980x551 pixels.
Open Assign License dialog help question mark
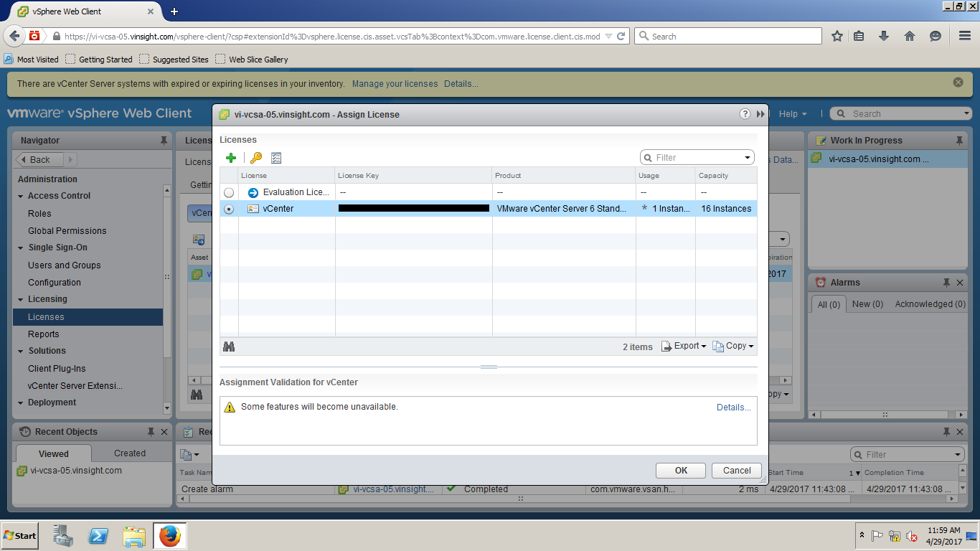[745, 114]
